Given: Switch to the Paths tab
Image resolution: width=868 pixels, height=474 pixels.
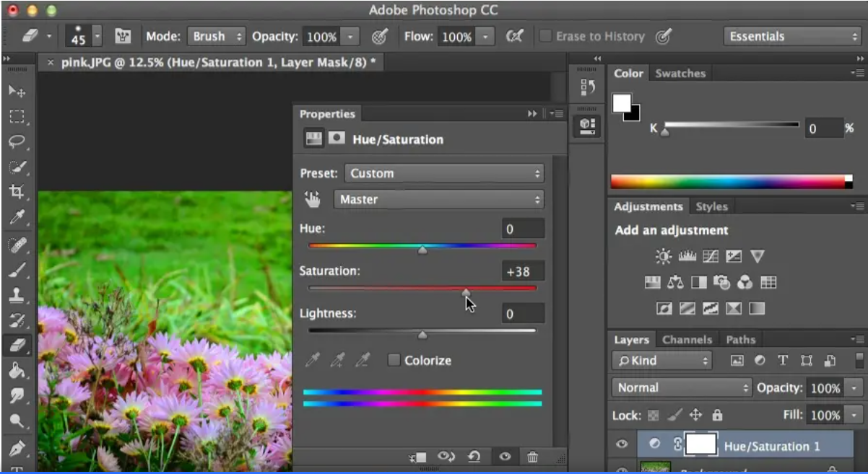Looking at the screenshot, I should click(741, 339).
